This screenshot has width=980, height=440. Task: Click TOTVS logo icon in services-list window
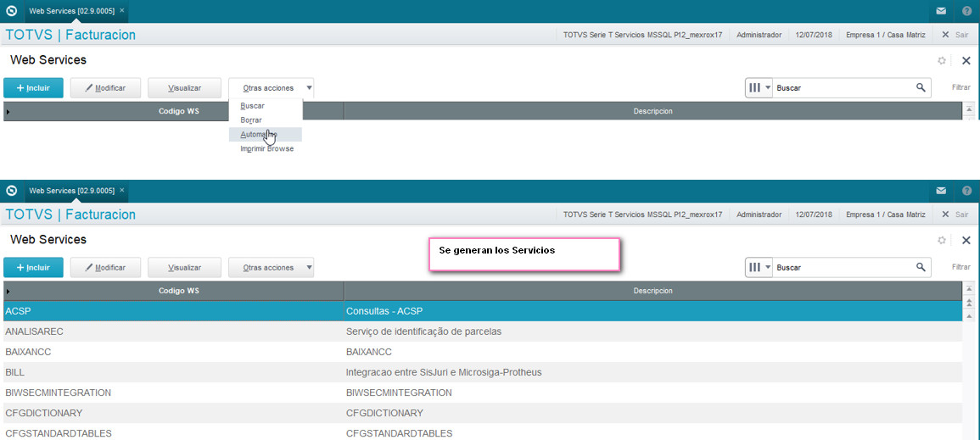tap(11, 191)
